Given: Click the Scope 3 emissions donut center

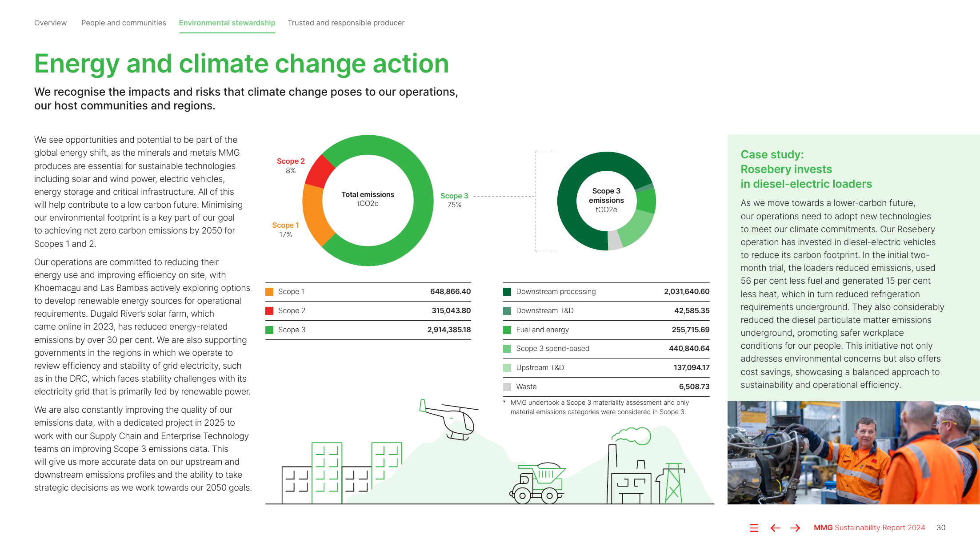Looking at the screenshot, I should coord(606,200).
